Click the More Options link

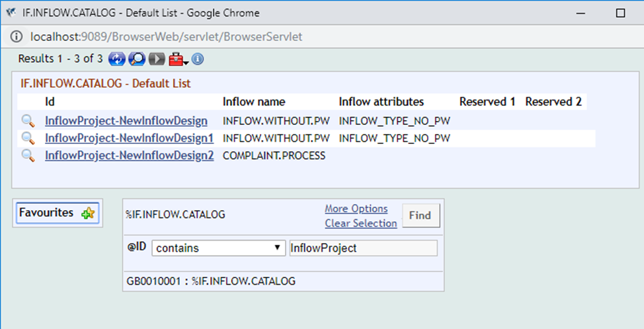coord(356,209)
